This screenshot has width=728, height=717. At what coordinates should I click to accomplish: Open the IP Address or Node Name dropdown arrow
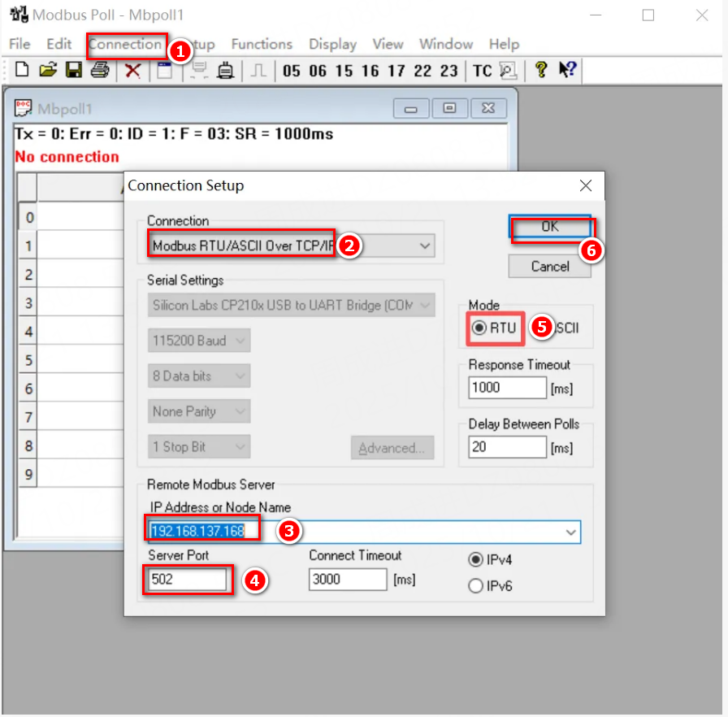(570, 532)
